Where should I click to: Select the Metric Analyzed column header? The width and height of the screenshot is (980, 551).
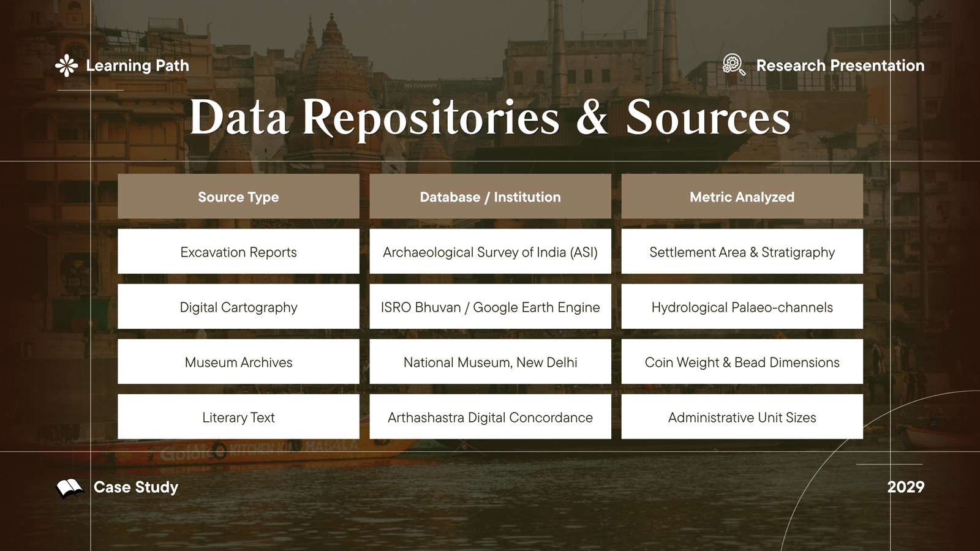click(x=742, y=197)
